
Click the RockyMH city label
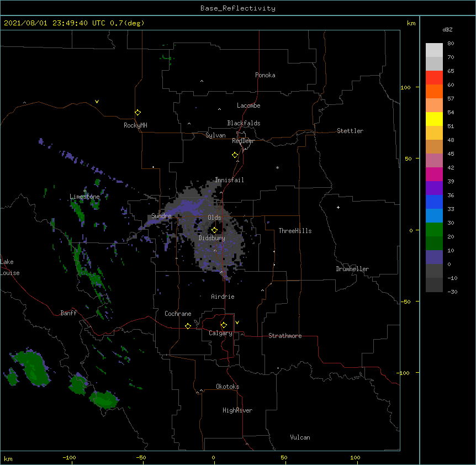tap(135, 125)
